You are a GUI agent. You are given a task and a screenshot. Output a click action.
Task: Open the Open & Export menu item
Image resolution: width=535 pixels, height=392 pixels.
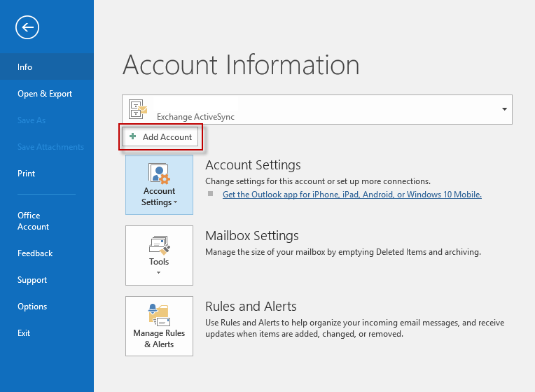pyautogui.click(x=45, y=94)
